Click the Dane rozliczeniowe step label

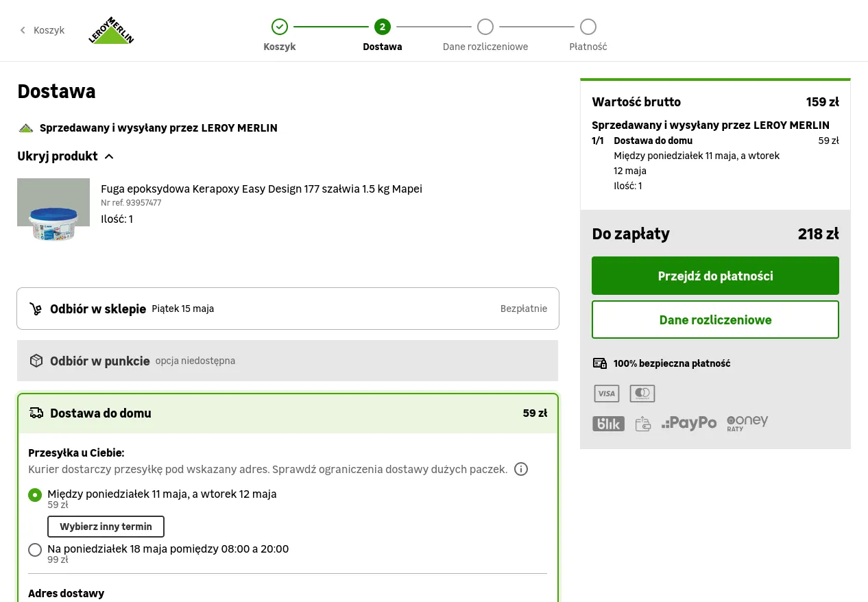485,47
